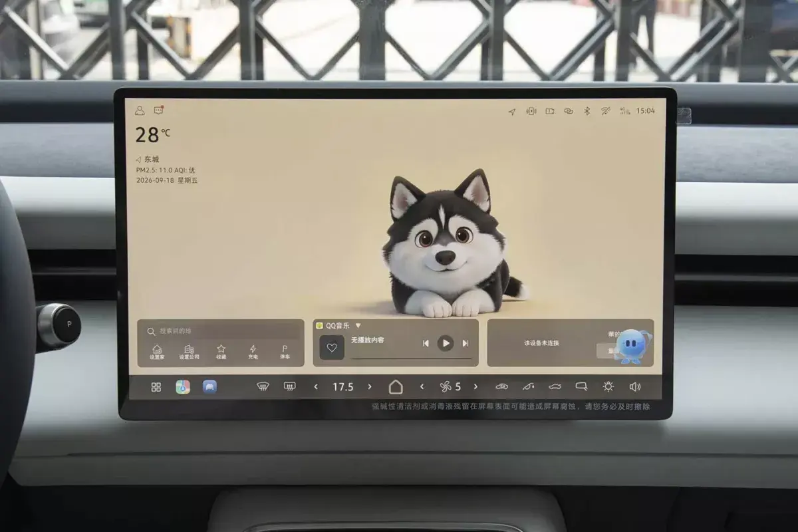
Task: Launch the maps app in the dock
Action: click(x=183, y=387)
